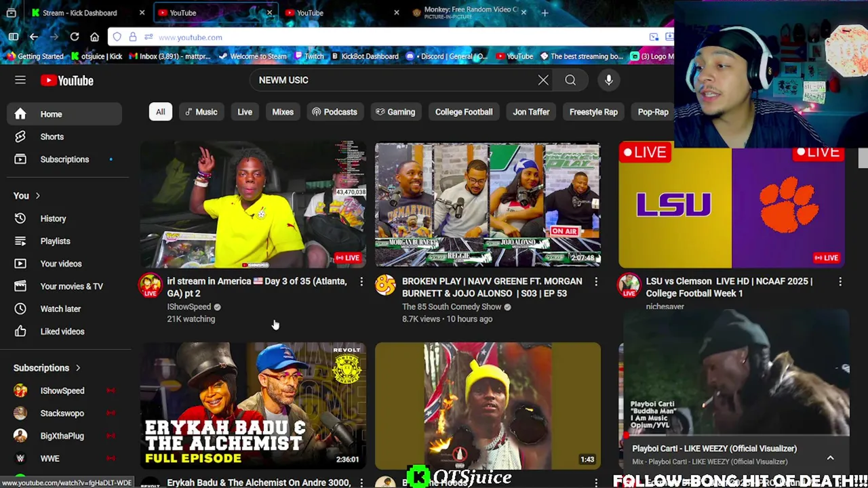Select the Gaming filter chip
This screenshot has height=488, width=868.
[396, 112]
